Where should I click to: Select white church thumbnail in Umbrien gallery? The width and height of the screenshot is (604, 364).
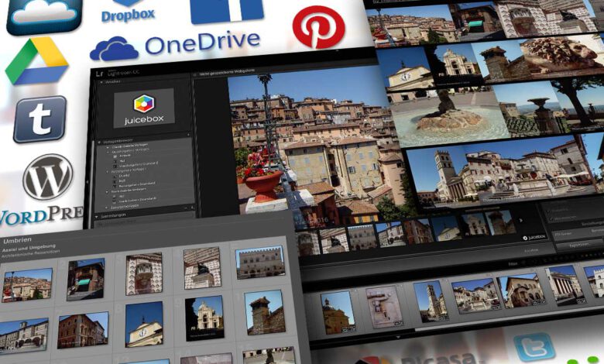204,318
